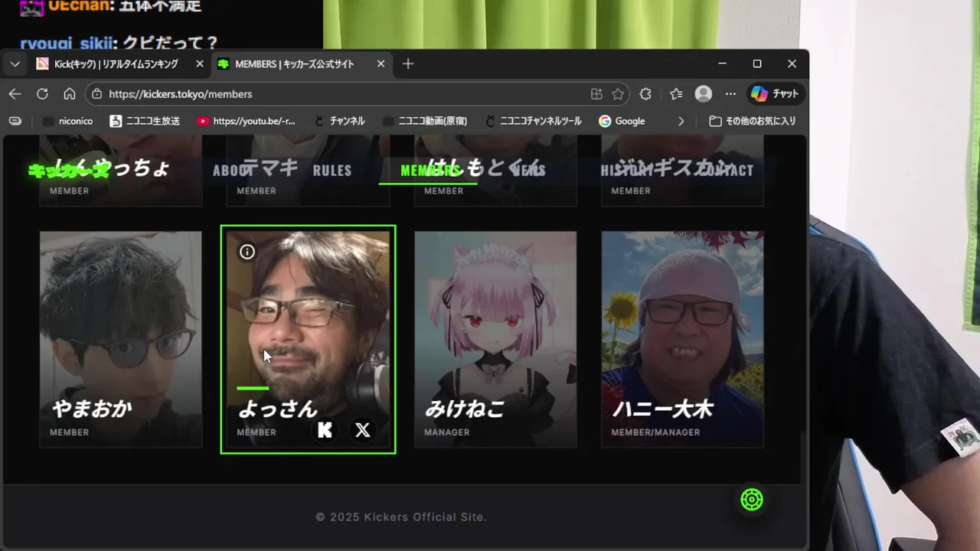This screenshot has height=551, width=980.
Task: Open the ABOUT nav item
Action: (x=233, y=171)
